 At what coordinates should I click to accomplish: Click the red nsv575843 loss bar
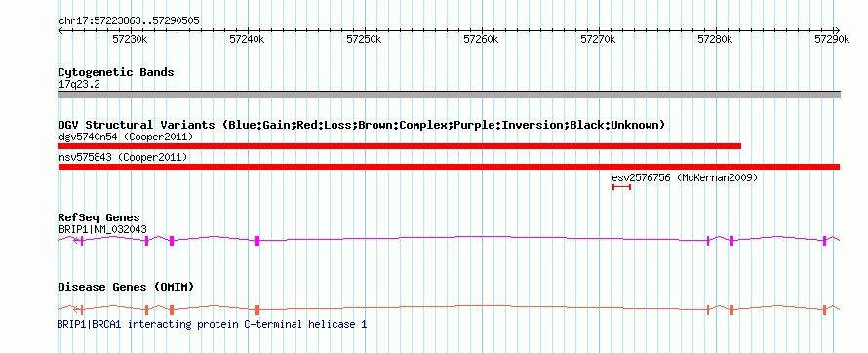449,167
